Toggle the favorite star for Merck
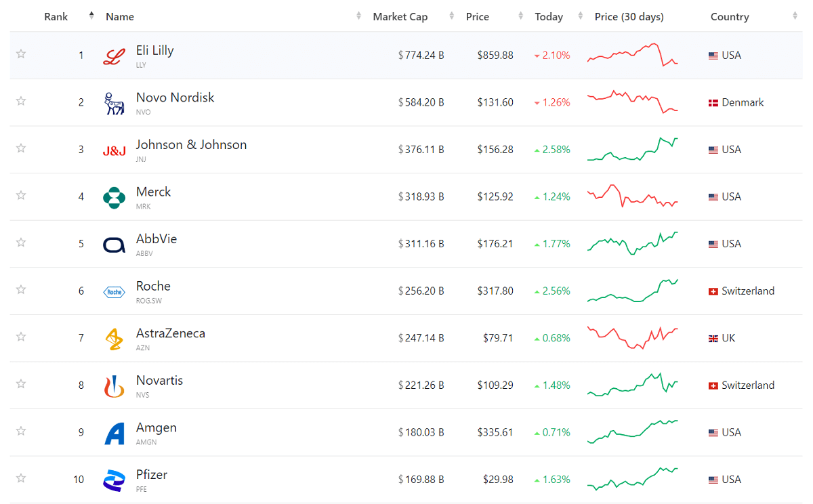 (21, 195)
